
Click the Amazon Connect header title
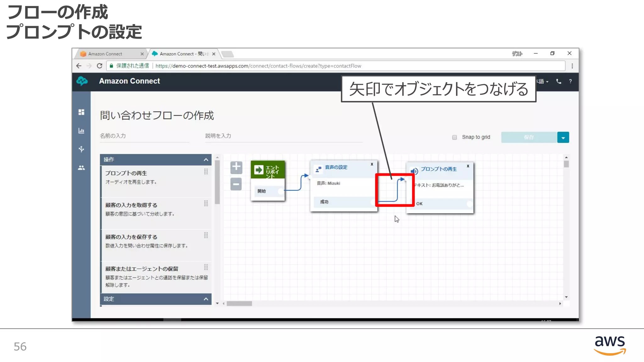130,81
